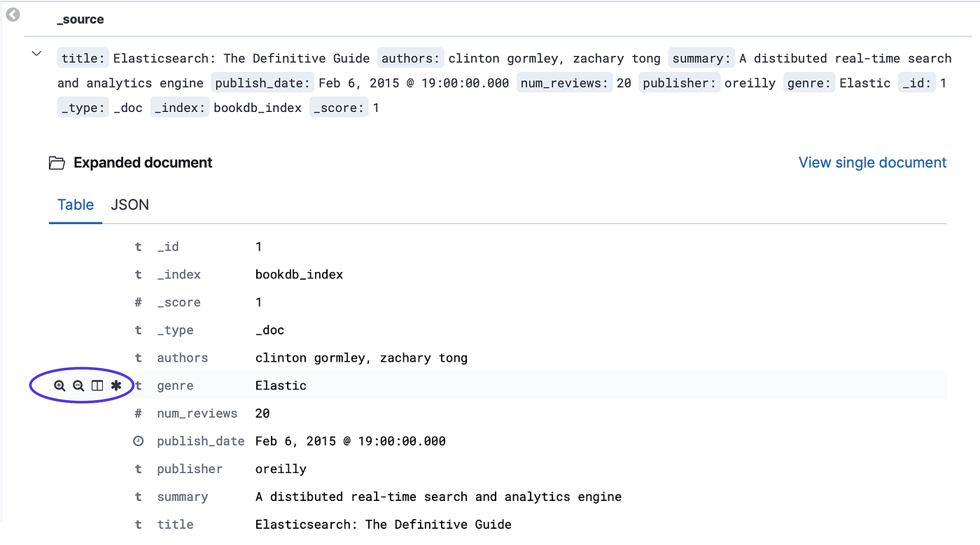Click the back arrow circle icon at top left

pyautogui.click(x=13, y=15)
